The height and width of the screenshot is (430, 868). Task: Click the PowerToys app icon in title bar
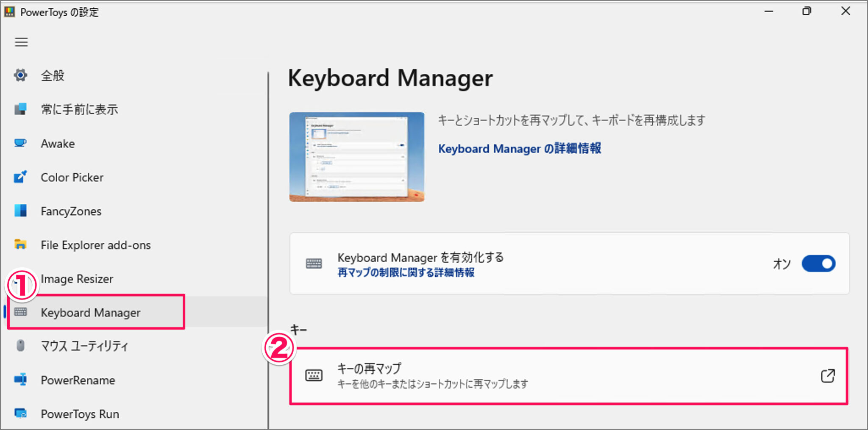point(9,12)
